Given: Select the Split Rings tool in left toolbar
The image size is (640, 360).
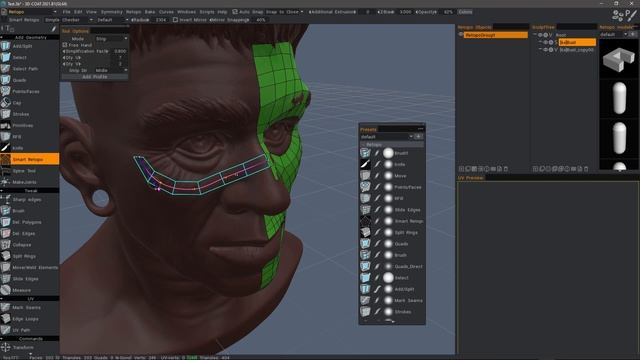Looking at the screenshot, I should tap(29, 256).
